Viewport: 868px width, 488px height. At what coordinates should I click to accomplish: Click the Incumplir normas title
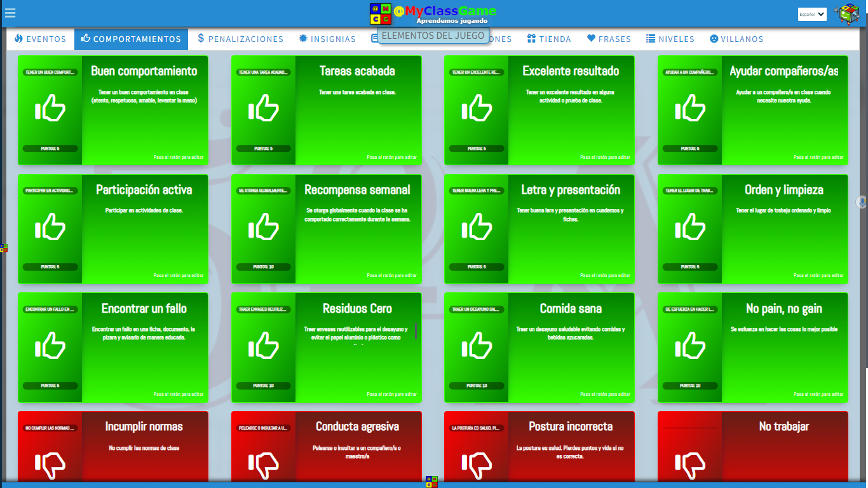click(144, 426)
